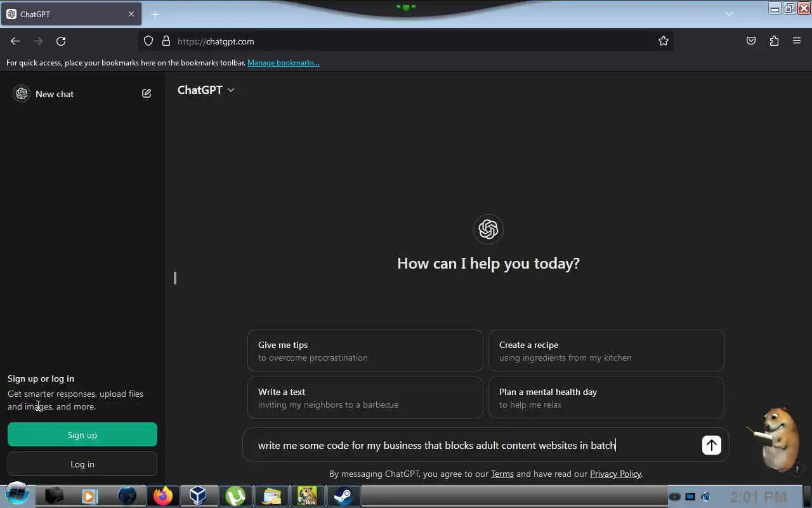The height and width of the screenshot is (508, 812).
Task: Click the globe icon in the taskbar
Action: click(x=127, y=496)
